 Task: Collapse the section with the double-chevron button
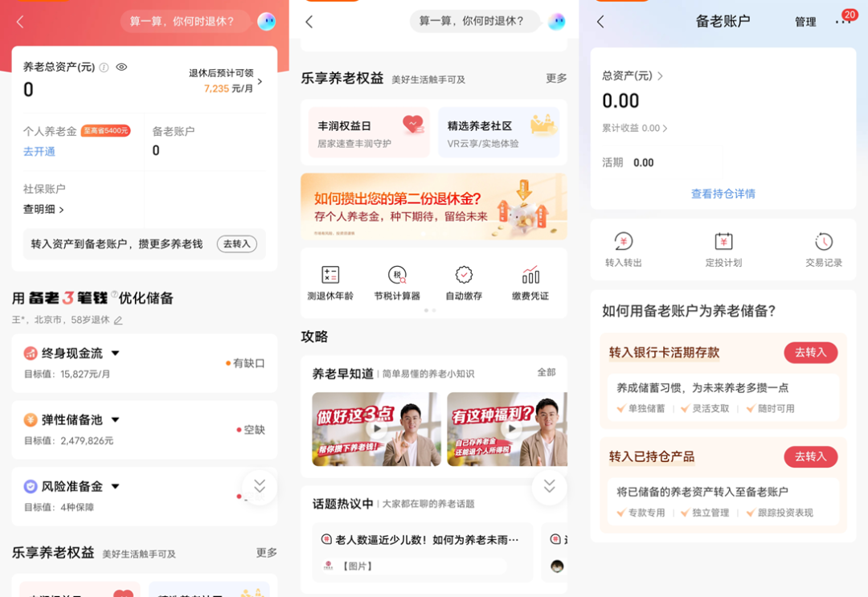point(259,487)
